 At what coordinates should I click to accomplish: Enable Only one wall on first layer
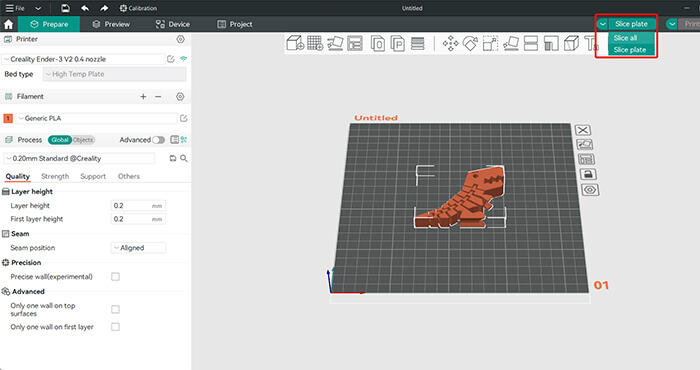115,327
